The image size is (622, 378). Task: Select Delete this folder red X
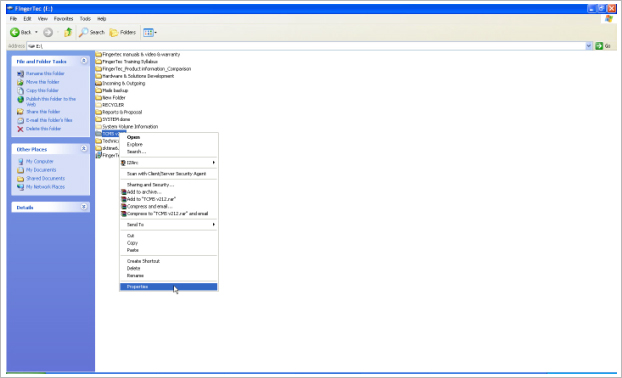point(20,129)
